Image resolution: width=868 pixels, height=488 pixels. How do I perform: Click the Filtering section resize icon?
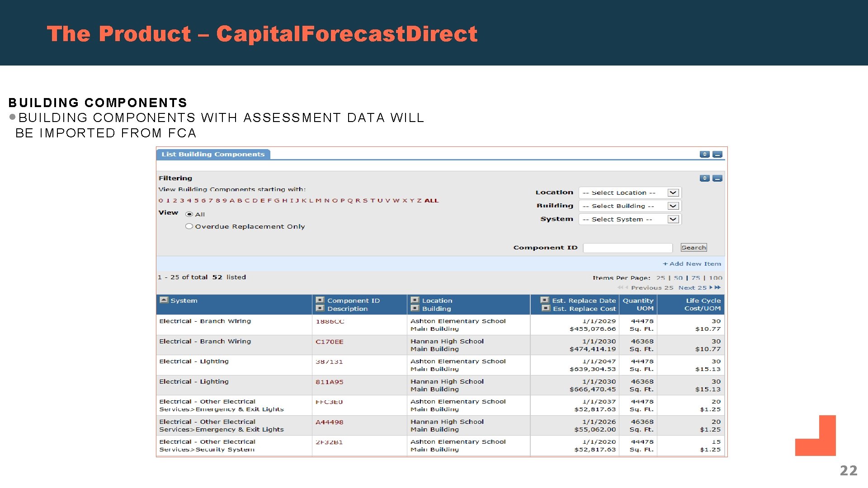(704, 178)
